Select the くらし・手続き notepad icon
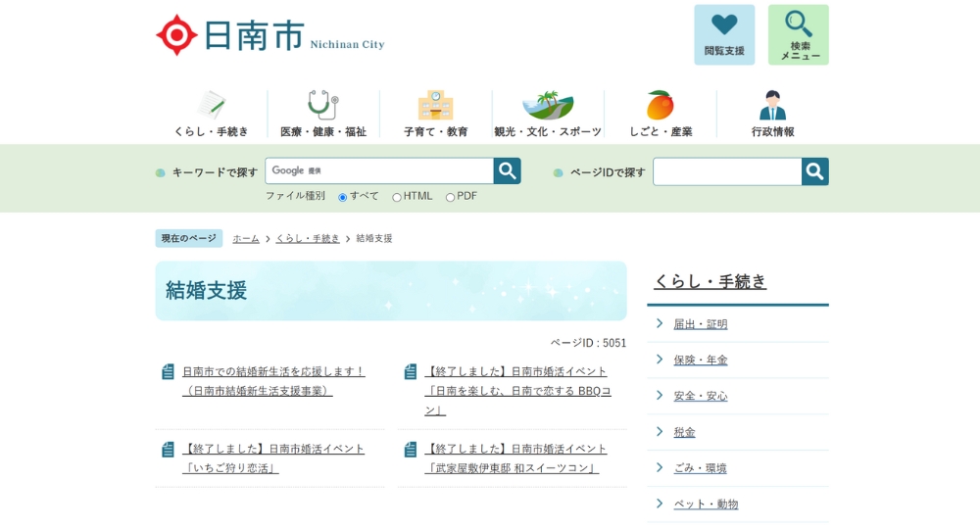Image resolution: width=980 pixels, height=529 pixels. point(211,106)
